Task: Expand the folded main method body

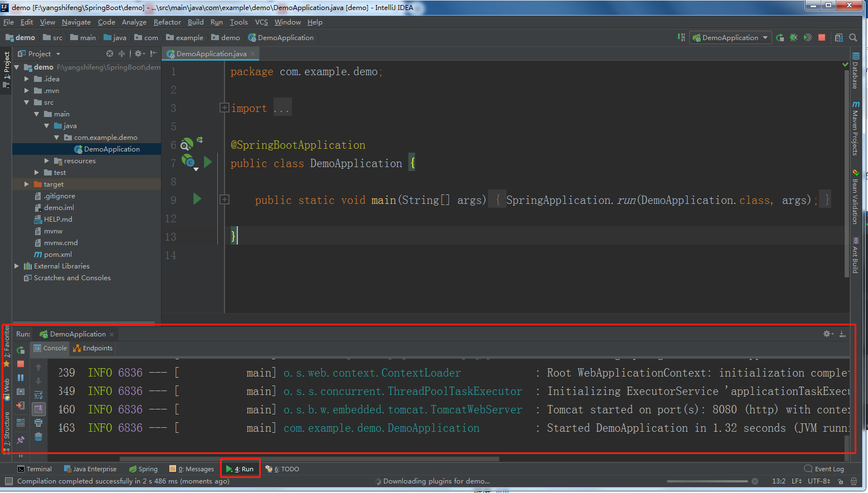Action: pyautogui.click(x=224, y=199)
